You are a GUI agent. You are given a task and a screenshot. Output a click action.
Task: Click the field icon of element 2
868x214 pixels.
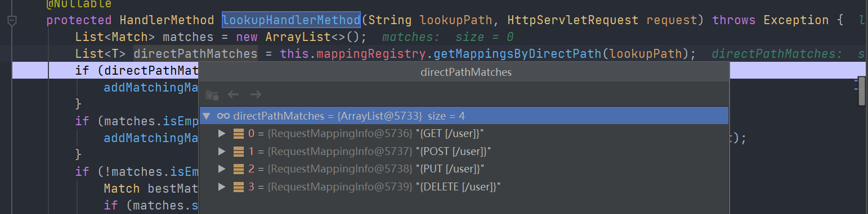point(239,169)
